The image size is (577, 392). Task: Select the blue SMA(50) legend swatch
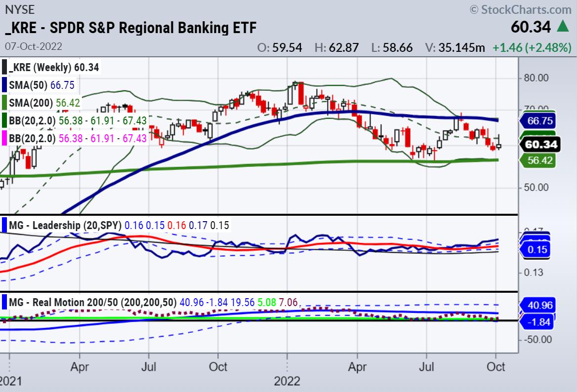tap(4, 85)
